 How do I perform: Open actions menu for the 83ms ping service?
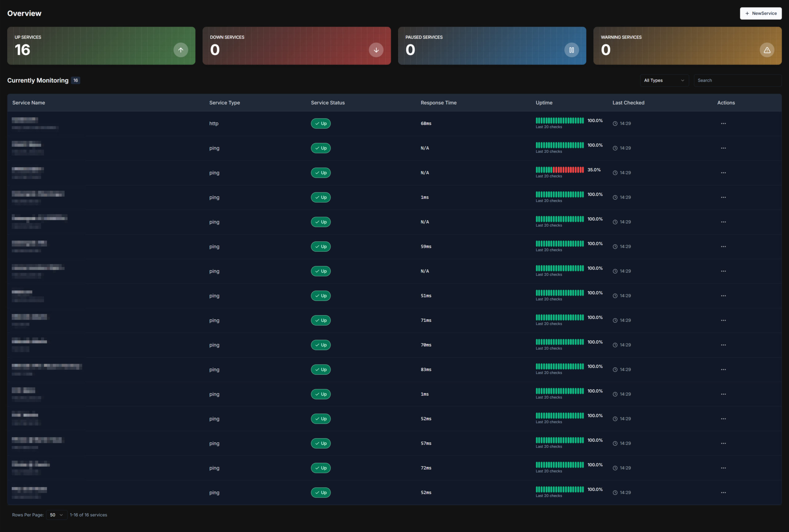pos(723,369)
